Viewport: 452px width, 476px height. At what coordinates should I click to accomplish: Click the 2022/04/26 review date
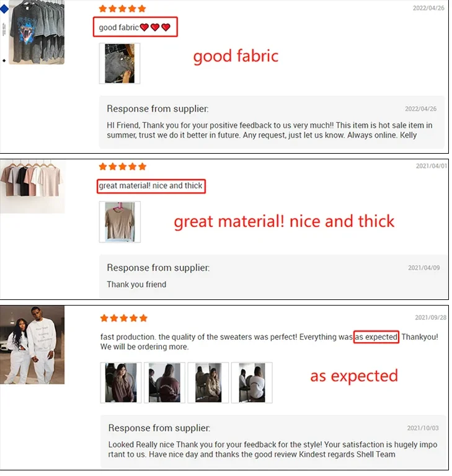[428, 8]
